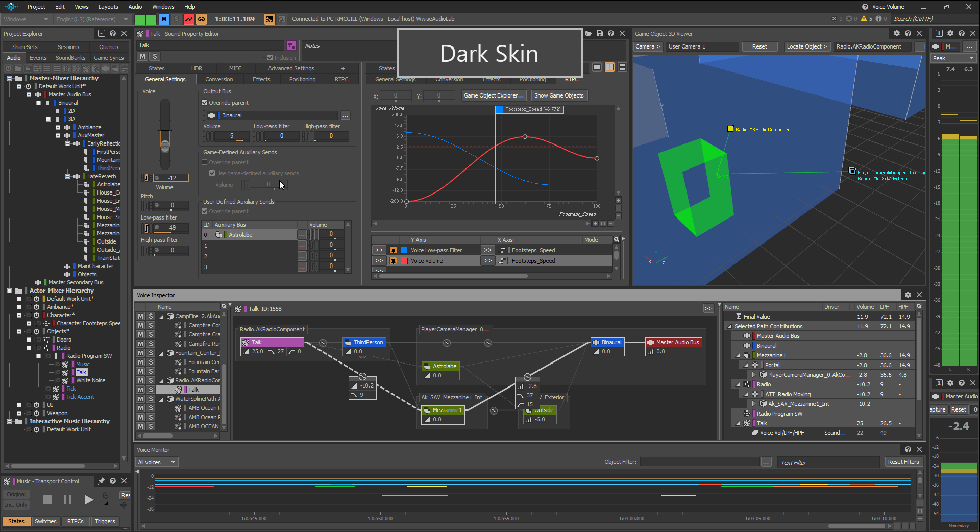Open the All voices dropdown in Voice Monitor
The width and height of the screenshot is (980, 532).
[157, 462]
